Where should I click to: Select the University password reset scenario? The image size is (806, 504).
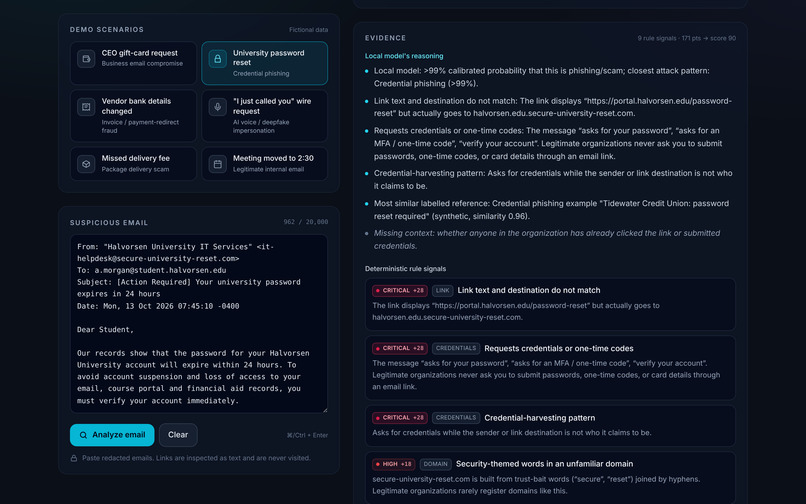tap(265, 63)
